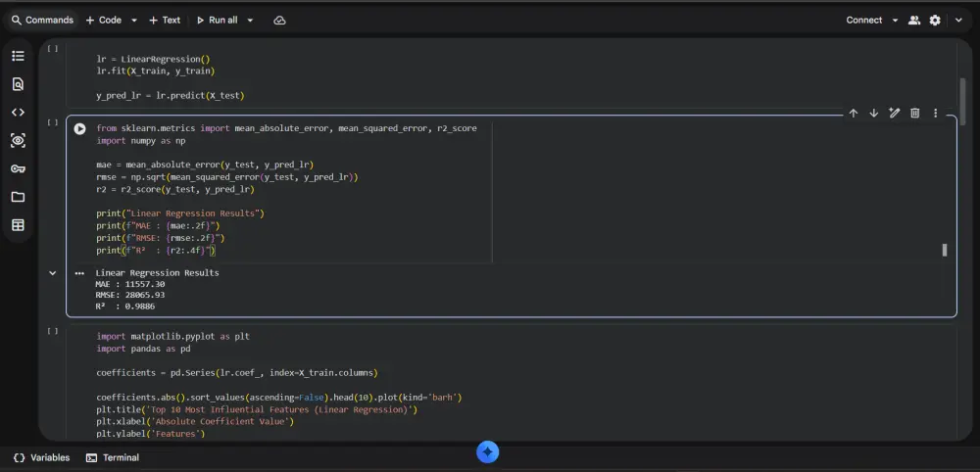Click the Gemini sparkle button
Screen dimensions: 980x472
click(487, 452)
